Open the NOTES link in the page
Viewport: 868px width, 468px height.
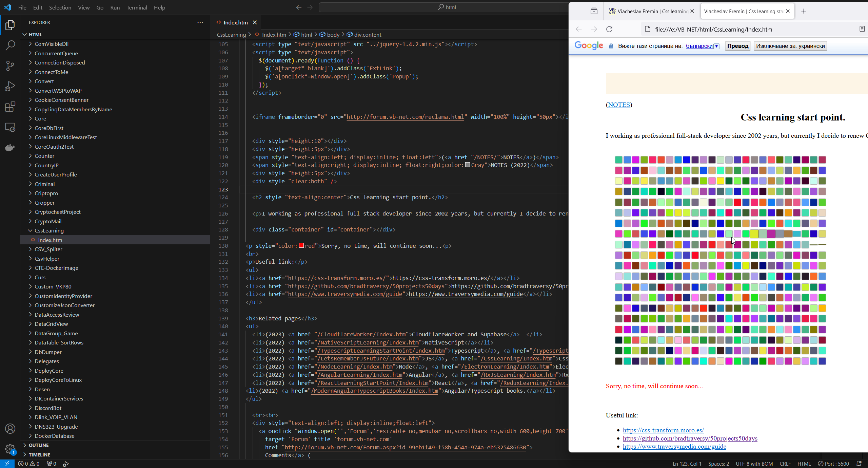619,105
